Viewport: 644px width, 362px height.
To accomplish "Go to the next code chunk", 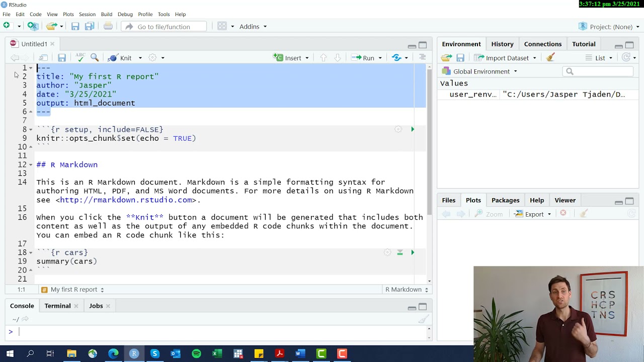I will pyautogui.click(x=338, y=58).
